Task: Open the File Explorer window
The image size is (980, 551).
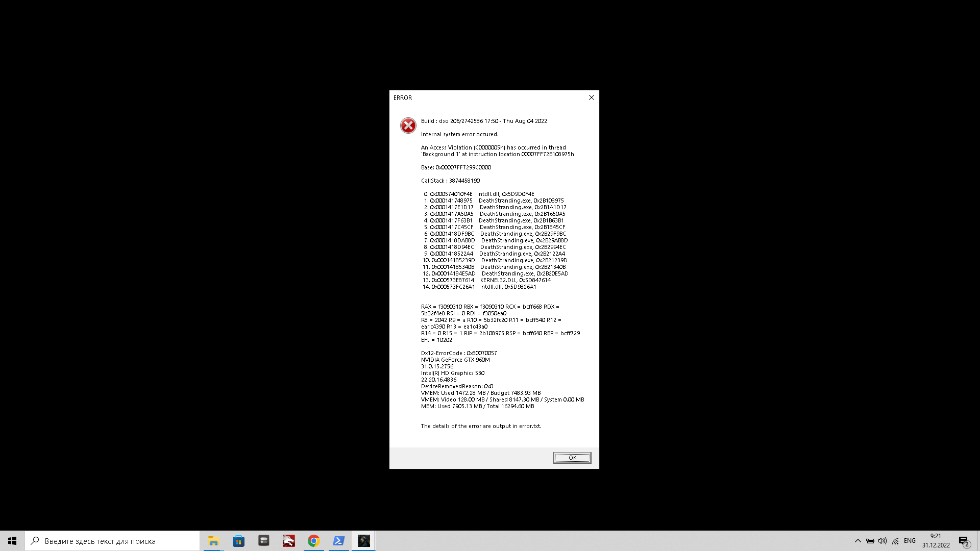Action: click(213, 540)
